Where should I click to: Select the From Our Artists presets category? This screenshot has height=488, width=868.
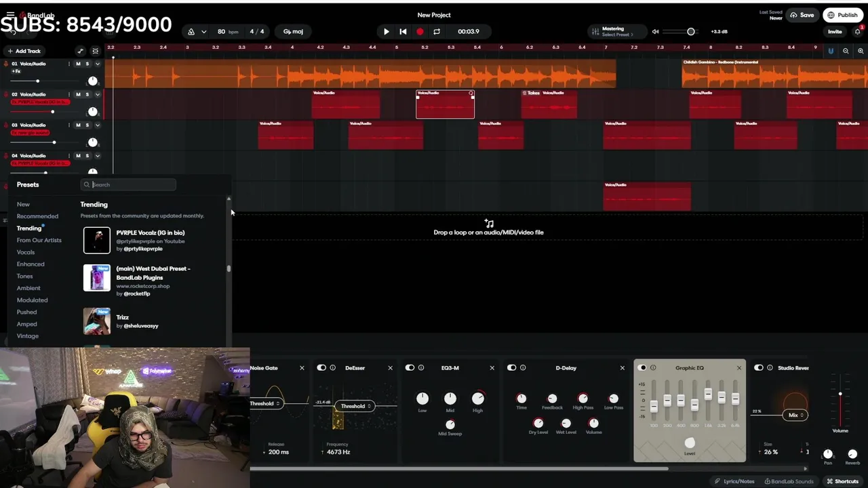39,240
